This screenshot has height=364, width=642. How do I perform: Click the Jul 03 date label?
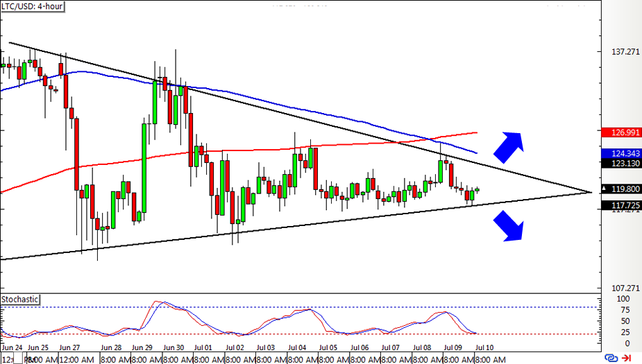(266, 347)
